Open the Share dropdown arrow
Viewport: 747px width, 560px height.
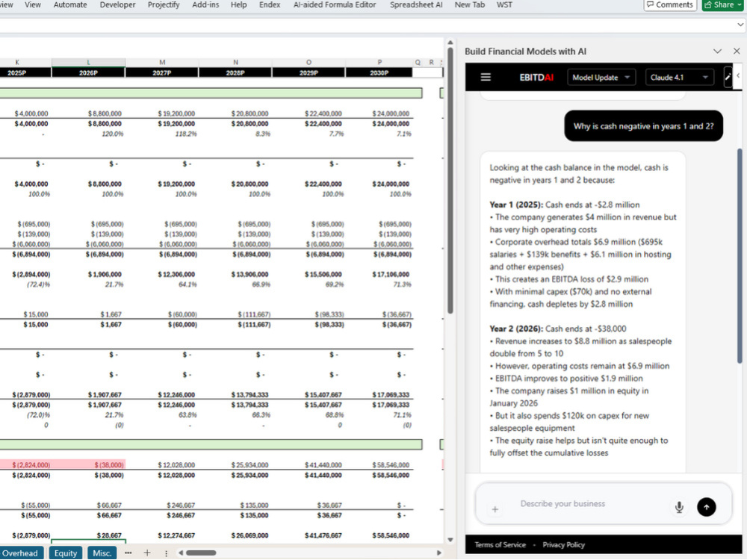(x=740, y=4)
